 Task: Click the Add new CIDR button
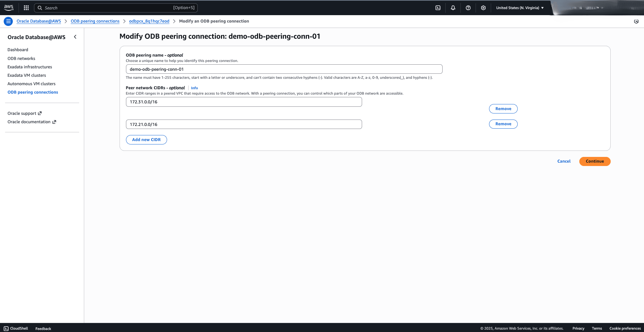pyautogui.click(x=146, y=139)
